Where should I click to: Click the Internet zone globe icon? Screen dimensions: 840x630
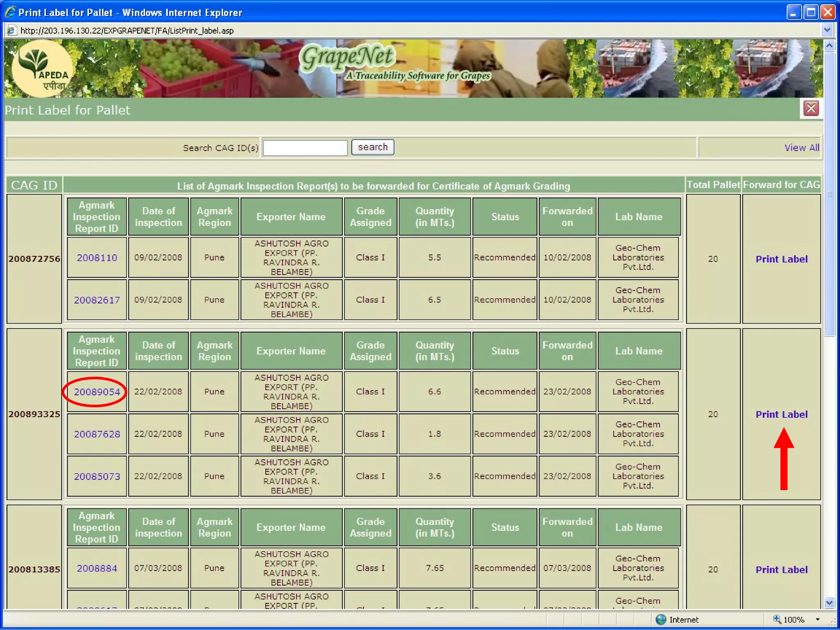(x=660, y=619)
